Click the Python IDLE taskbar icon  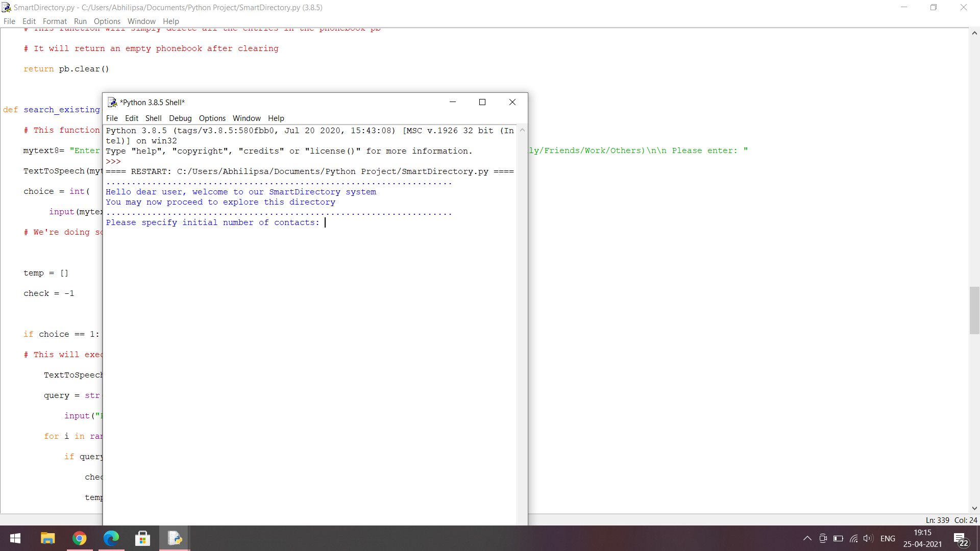point(175,538)
